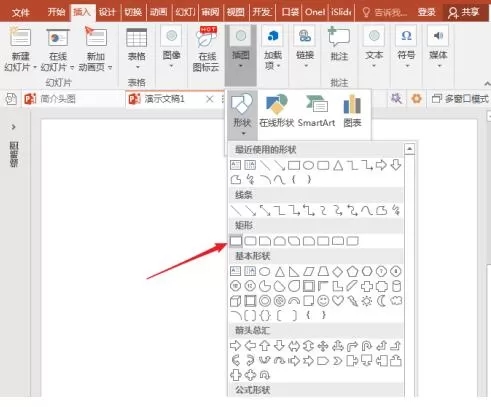Select the oval under 基本形状

click(x=265, y=271)
